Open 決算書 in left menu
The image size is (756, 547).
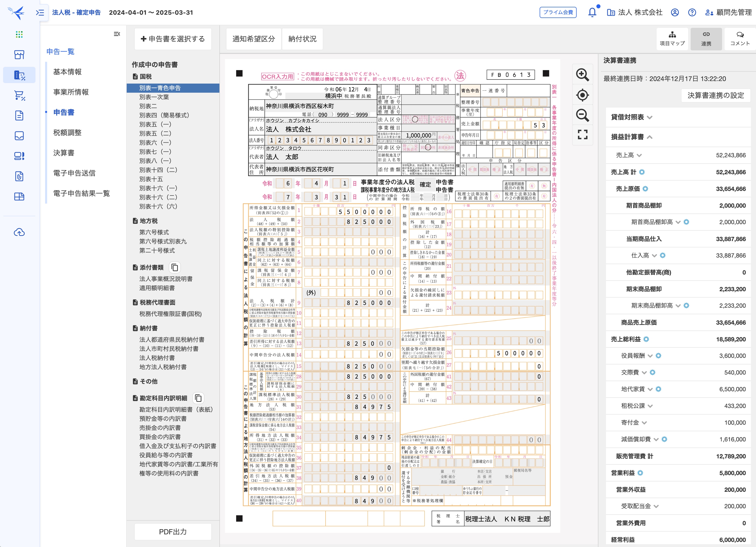pos(64,153)
